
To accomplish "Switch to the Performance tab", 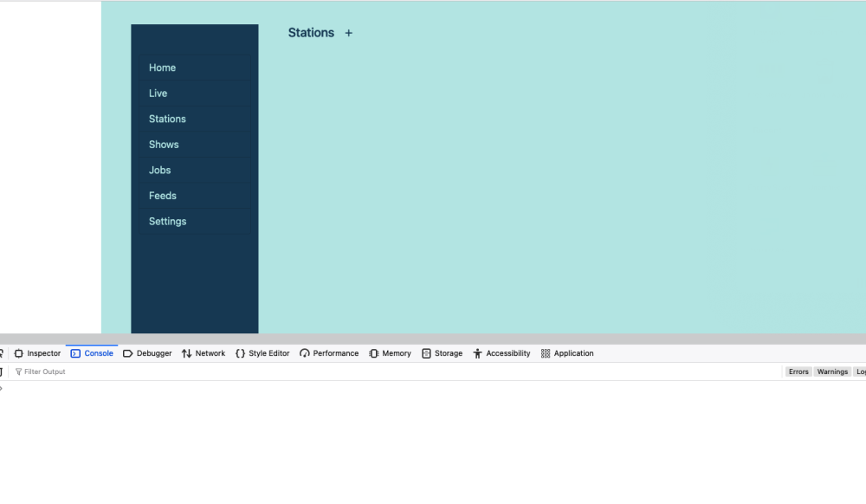I will 329,353.
